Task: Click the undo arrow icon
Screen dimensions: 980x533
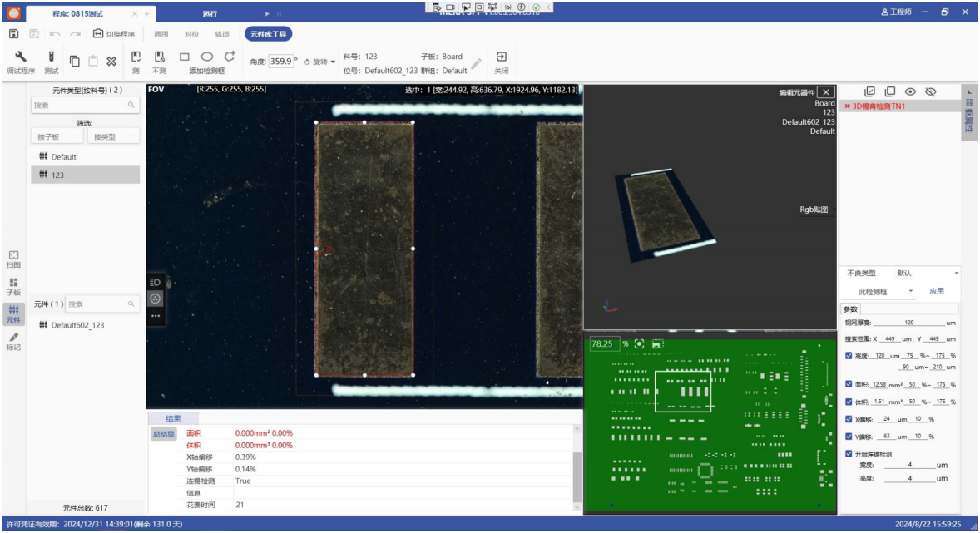Action: click(55, 34)
